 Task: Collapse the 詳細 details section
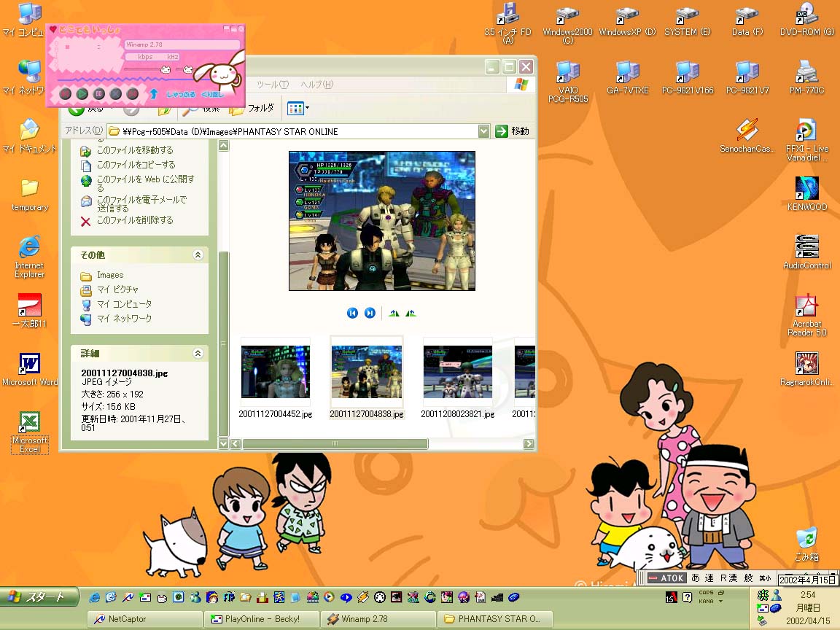(x=198, y=354)
